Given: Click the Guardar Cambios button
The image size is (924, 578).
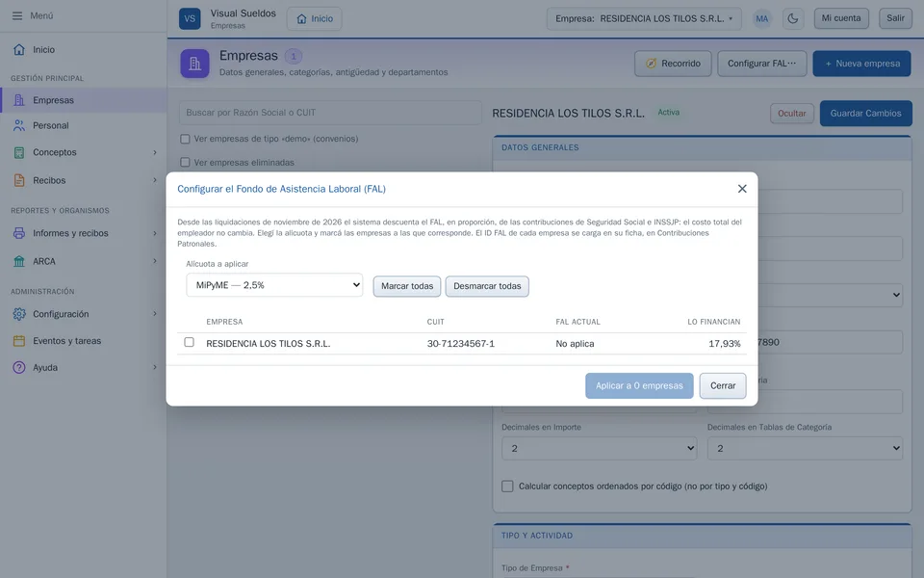Looking at the screenshot, I should coord(865,114).
